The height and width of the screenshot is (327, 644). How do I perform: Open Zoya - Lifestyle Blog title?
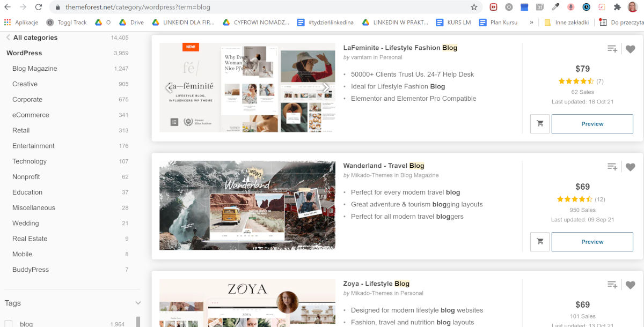376,284
